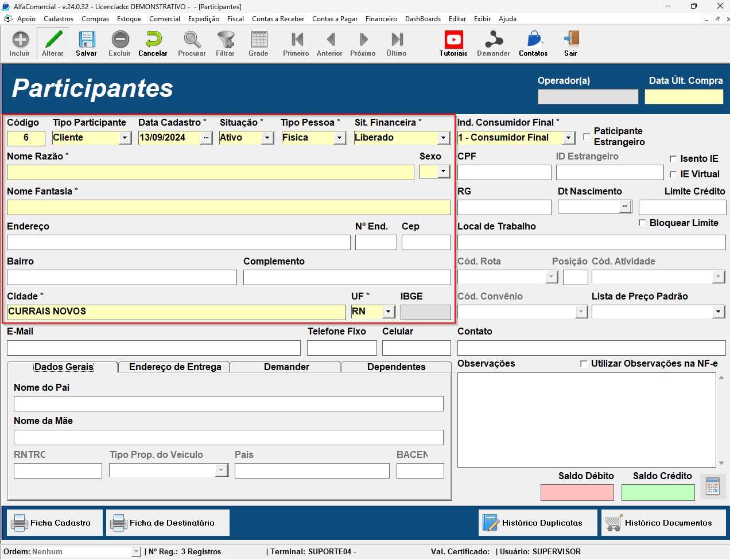Switch to the Endereço de Entrega tab
Viewport: 730px width, 560px height.
point(175,367)
